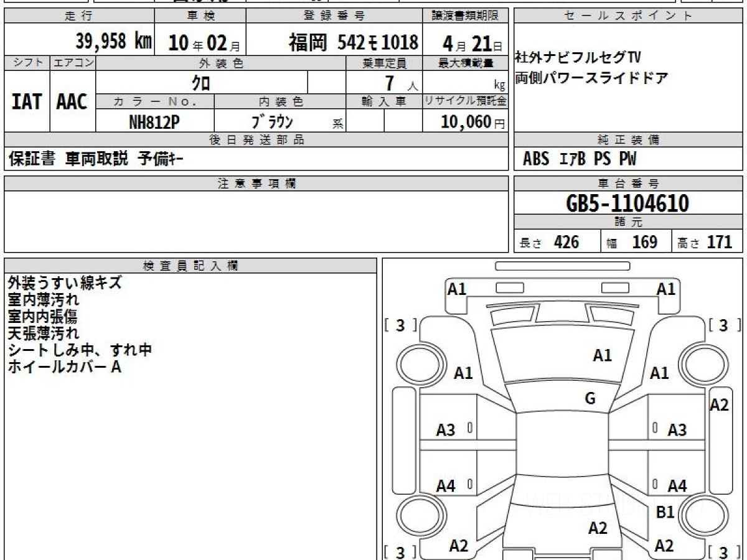Click the color code NH812P
The height and width of the screenshot is (560, 747).
(x=154, y=122)
